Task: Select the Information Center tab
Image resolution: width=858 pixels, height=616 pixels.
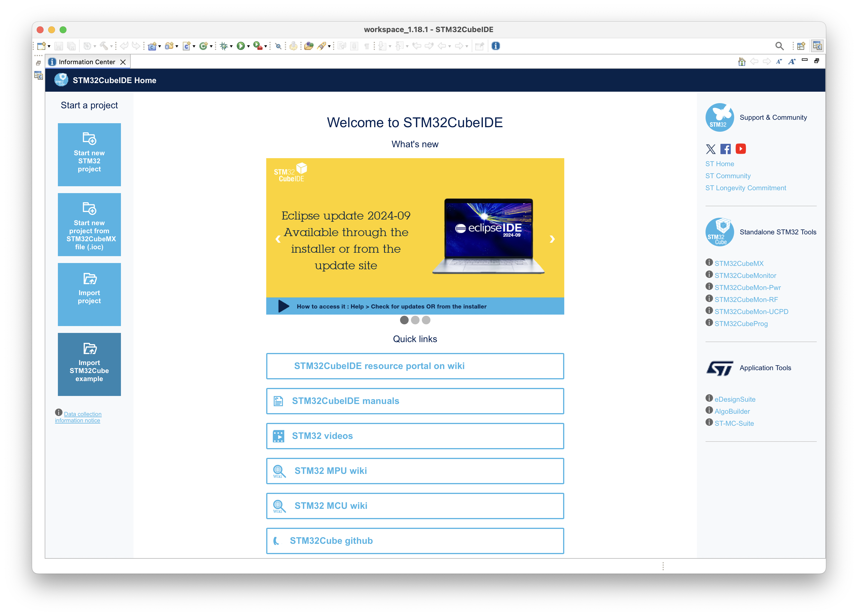Action: 87,62
